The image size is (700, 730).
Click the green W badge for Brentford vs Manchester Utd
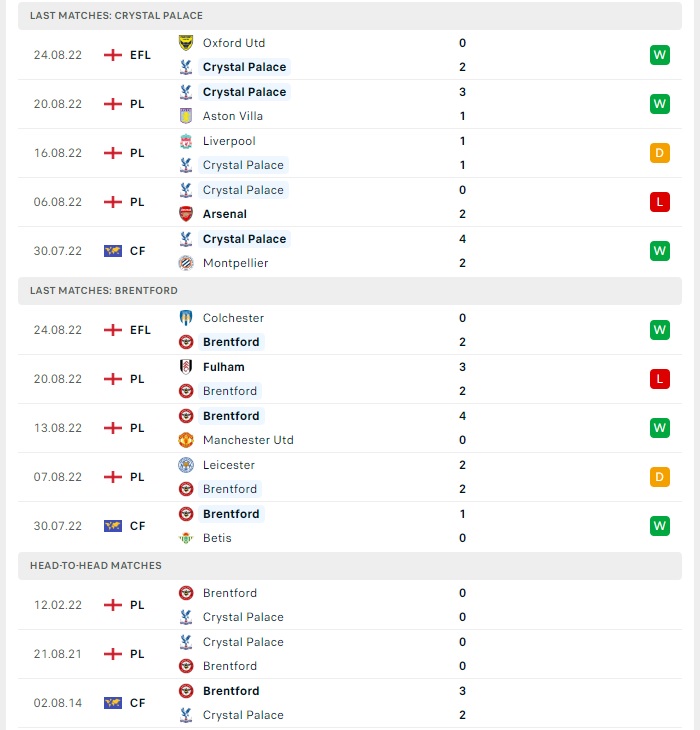point(660,428)
